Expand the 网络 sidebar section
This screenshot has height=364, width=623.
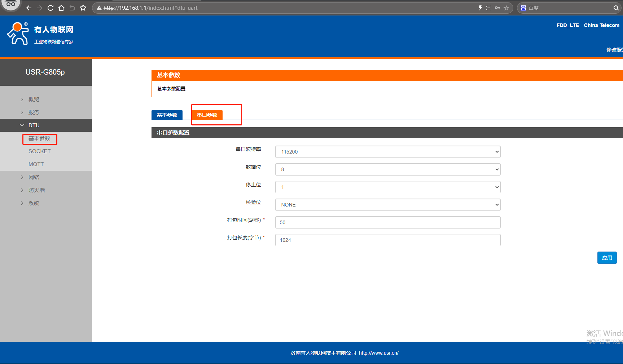34,177
